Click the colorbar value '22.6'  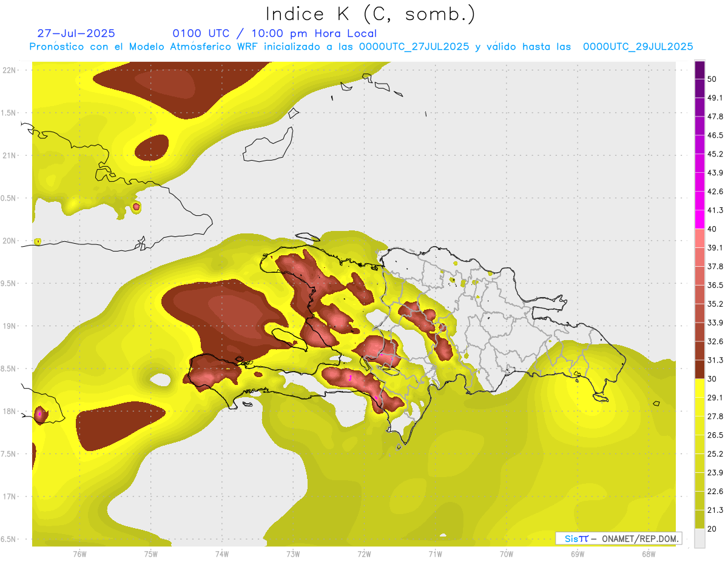click(x=715, y=491)
